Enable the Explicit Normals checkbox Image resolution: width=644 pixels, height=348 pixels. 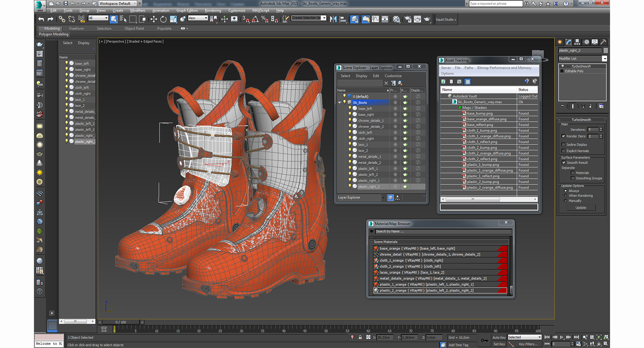[x=563, y=151]
